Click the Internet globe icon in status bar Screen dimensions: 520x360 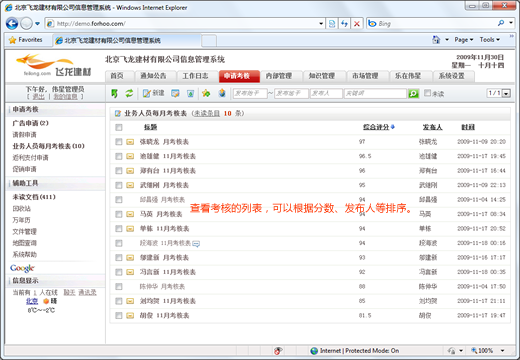(314, 351)
